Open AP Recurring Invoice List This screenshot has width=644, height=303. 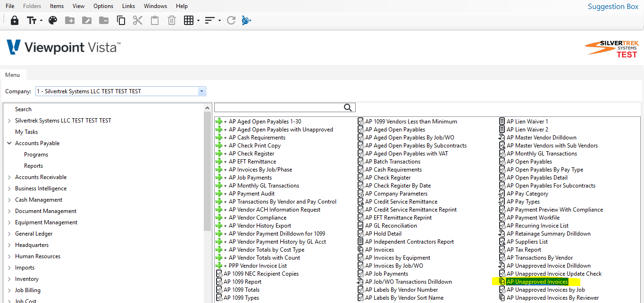[538, 226]
